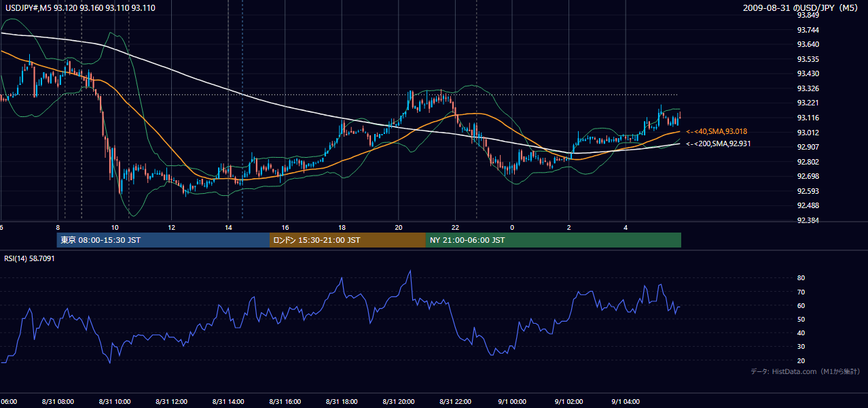Click hour label 12 under price chart
Screen dimensions: 868x408
[x=172, y=227]
